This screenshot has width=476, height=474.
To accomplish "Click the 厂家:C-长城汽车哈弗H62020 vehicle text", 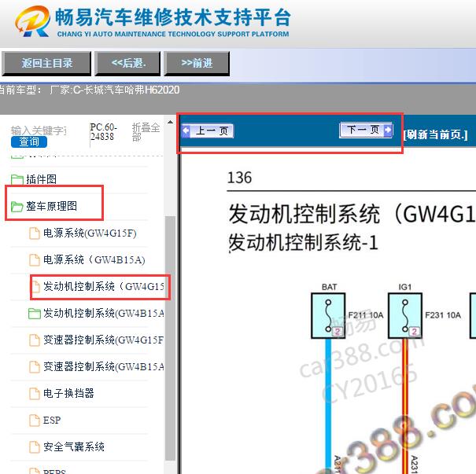I will click(x=115, y=90).
